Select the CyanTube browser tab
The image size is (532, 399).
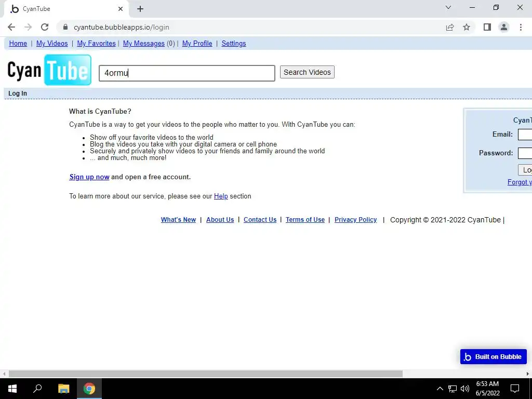pos(66,9)
